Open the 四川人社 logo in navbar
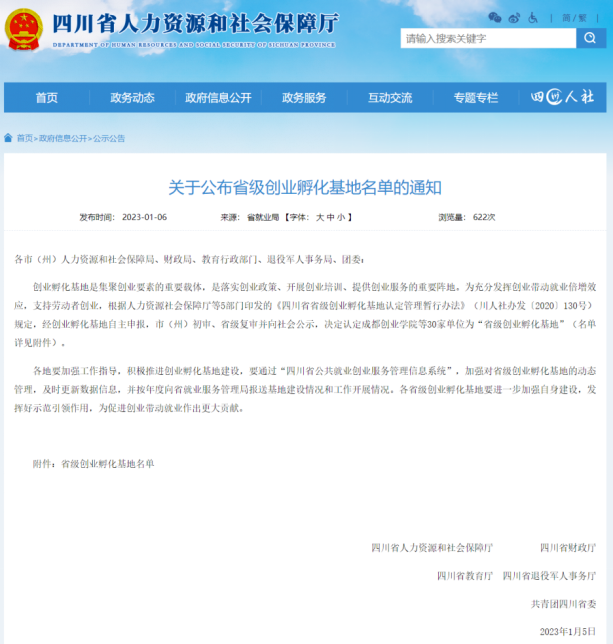 [562, 97]
